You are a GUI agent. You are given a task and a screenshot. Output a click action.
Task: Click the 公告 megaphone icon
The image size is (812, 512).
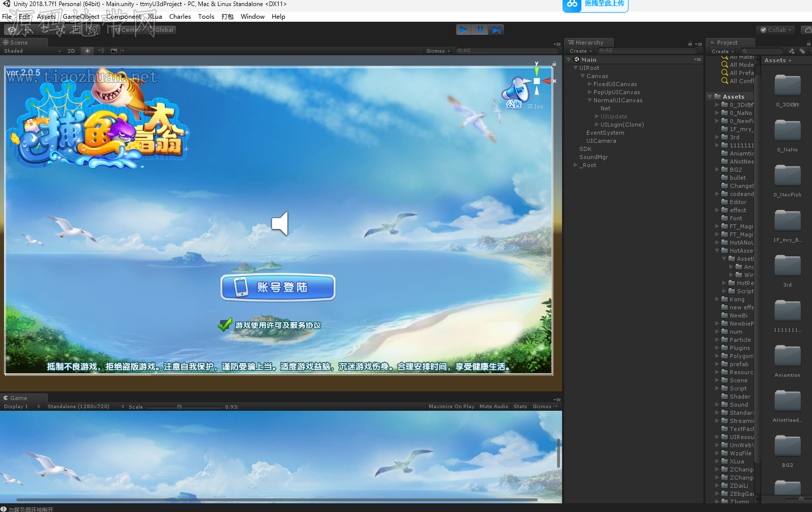click(x=515, y=93)
